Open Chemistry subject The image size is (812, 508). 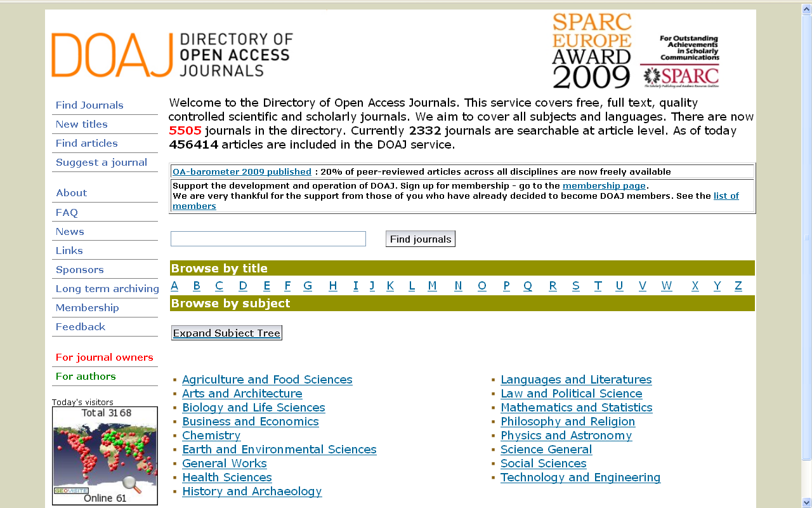(x=211, y=436)
